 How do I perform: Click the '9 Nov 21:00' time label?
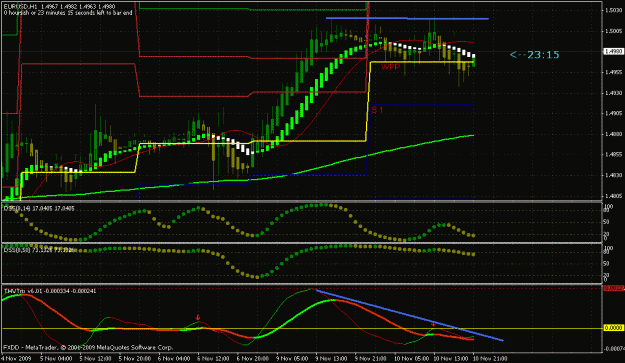371,358
